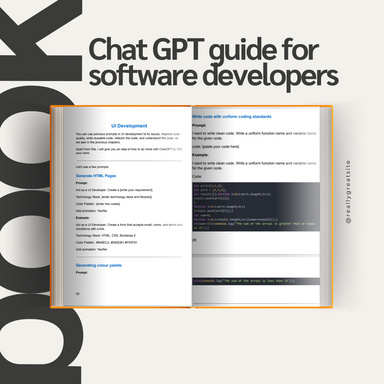
Task: Select "Write code with uniform coding standards" heading
Action: (x=232, y=117)
